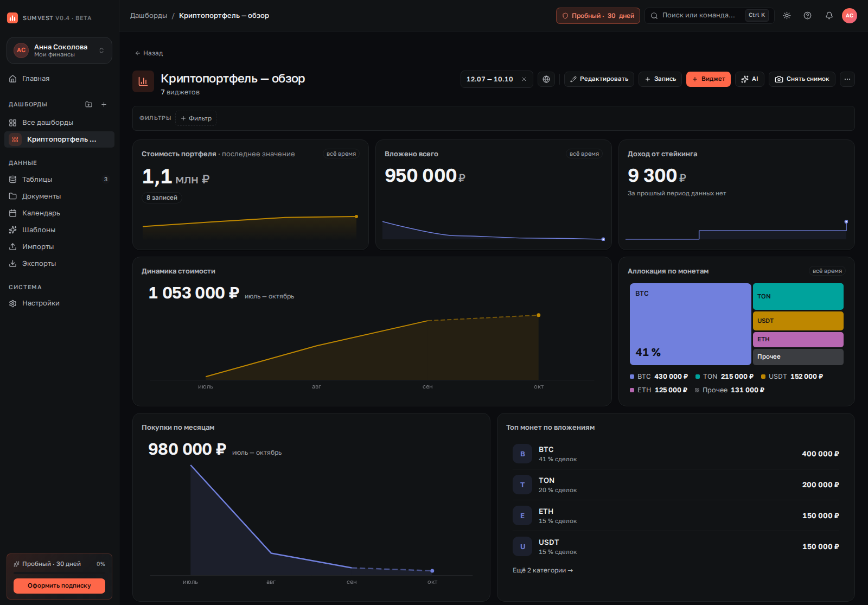
Task: Open Документы section
Action: click(59, 196)
